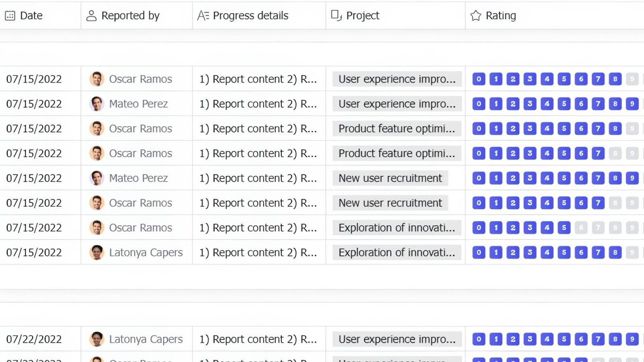
Task: Click Oscar Ramos's avatar in the first row
Action: coord(97,79)
